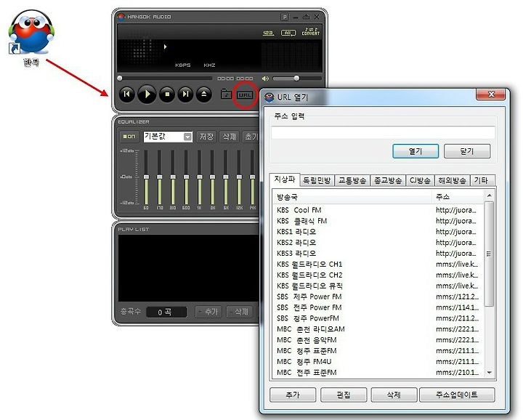This screenshot has height=420, width=523.
Task: Select the KBS 클래식 FM row
Action: pyautogui.click(x=378, y=221)
